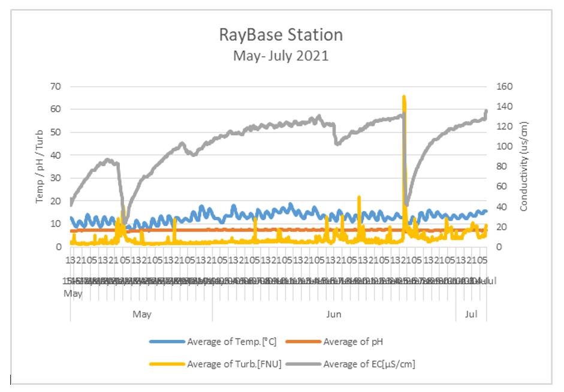Select legend entry Average of pH
This screenshot has width=564, height=392.
353,342
